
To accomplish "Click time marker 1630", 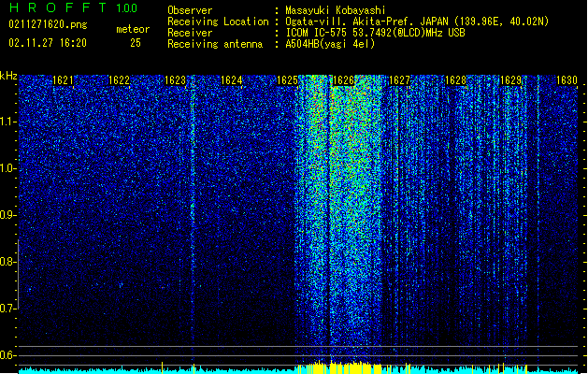I will click(566, 80).
